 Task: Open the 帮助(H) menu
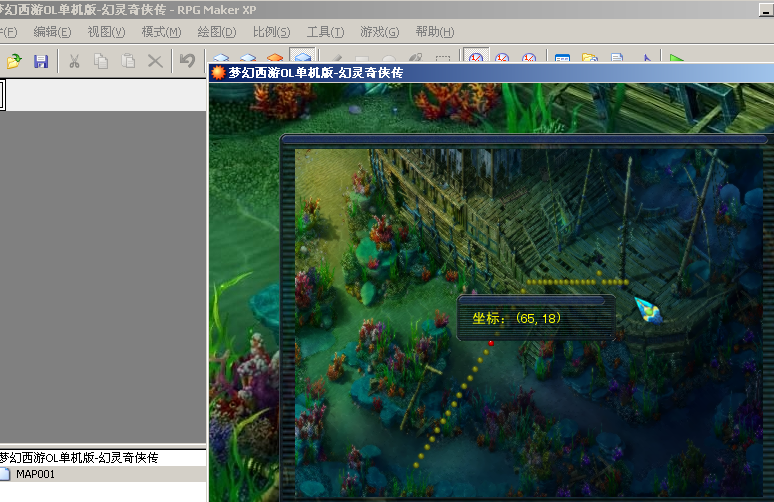click(435, 32)
